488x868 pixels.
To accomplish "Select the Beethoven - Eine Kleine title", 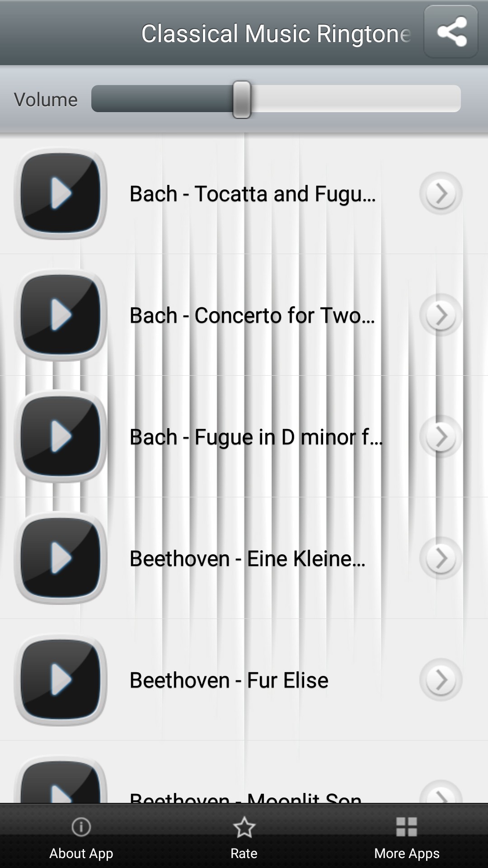I will coord(247,558).
